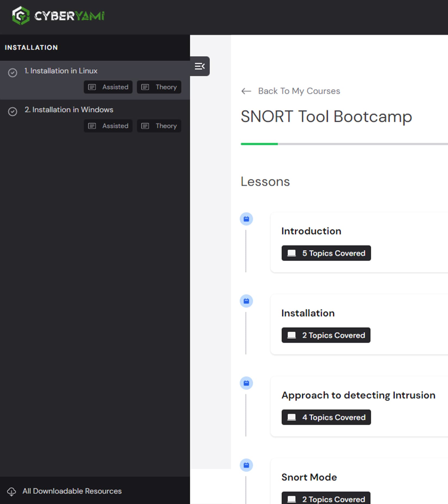The image size is (448, 504).
Task: Click the back arrow icon beside My Courses
Action: click(246, 91)
